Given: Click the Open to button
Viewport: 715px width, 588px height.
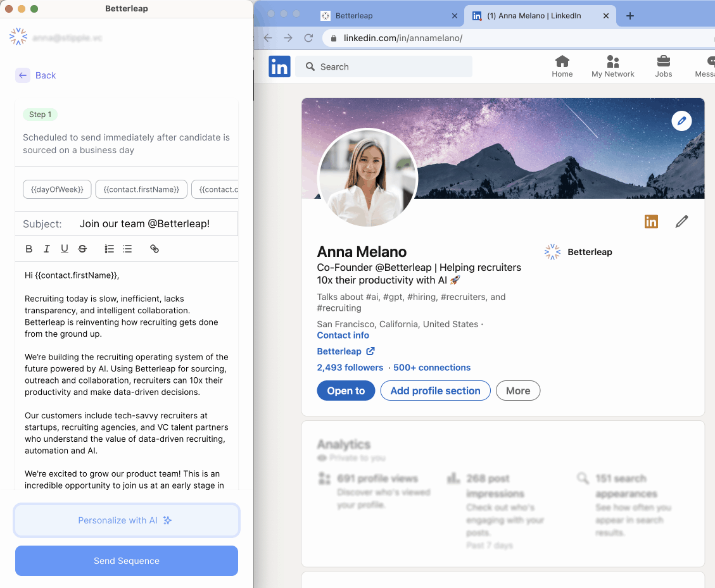Looking at the screenshot, I should [346, 391].
